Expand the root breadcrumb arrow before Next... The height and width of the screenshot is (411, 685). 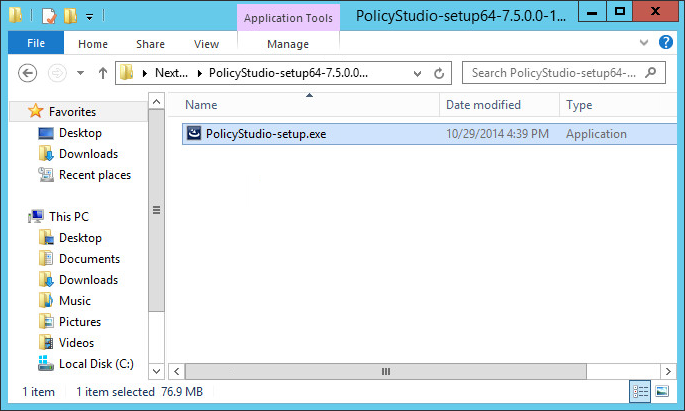tap(145, 73)
